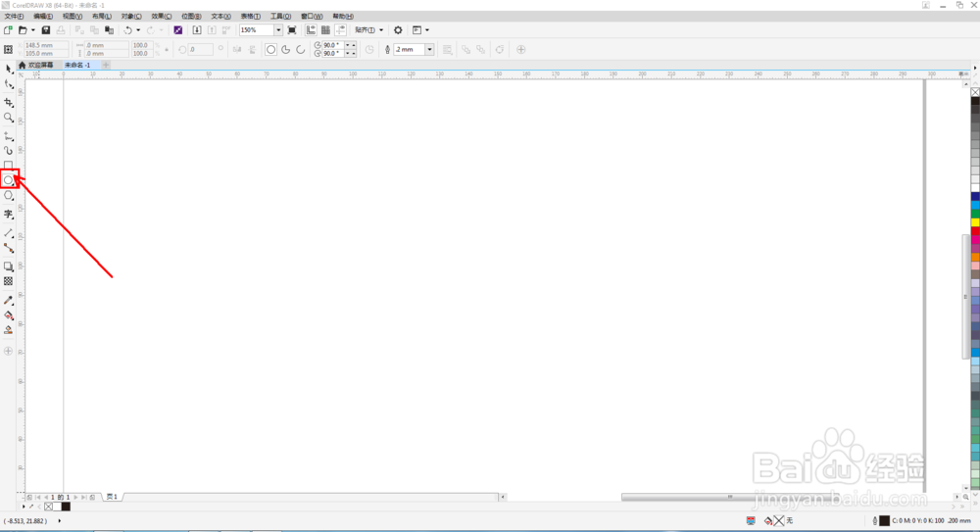Select the Artistic Media tool
980x532 pixels.
click(9, 151)
